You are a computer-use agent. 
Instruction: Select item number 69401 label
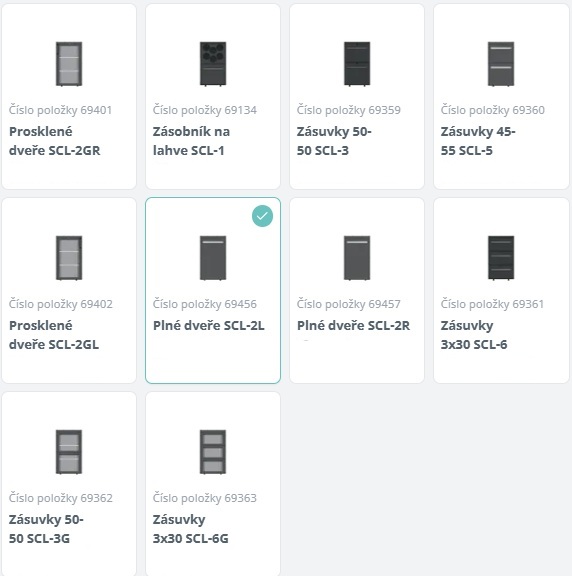[60, 110]
